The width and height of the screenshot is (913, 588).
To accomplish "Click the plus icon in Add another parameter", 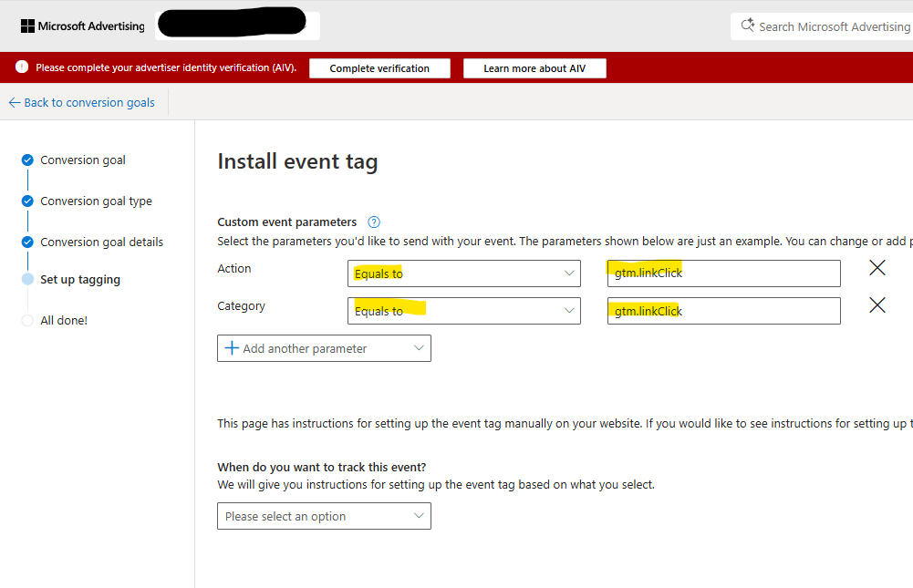I will pyautogui.click(x=232, y=348).
